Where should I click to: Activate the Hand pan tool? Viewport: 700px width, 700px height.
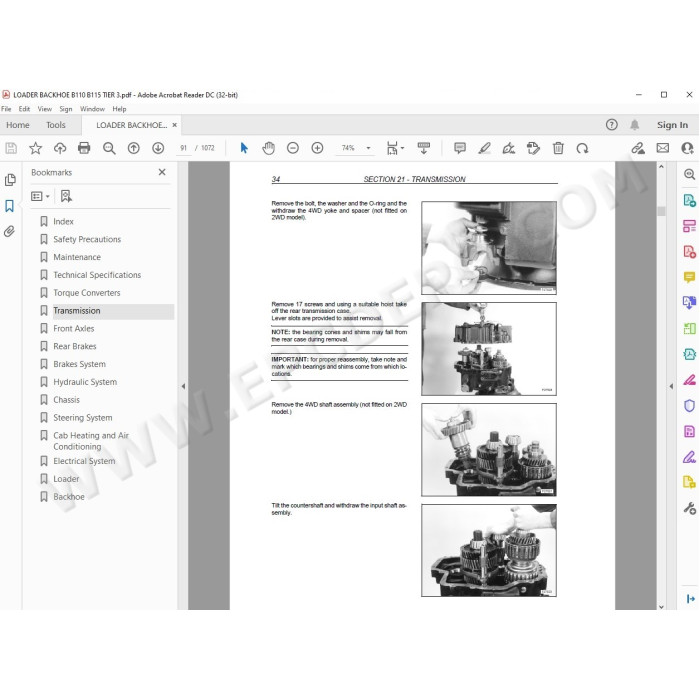coord(268,148)
